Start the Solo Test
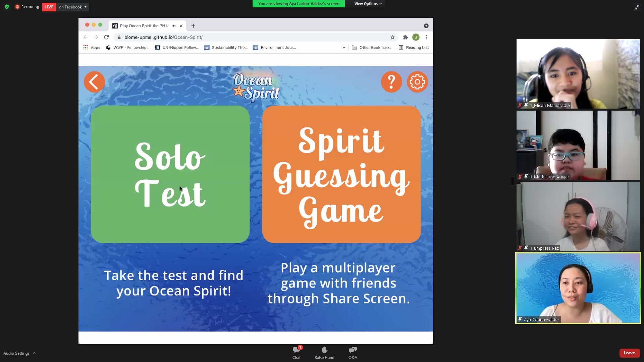This screenshot has width=644, height=362. (x=170, y=174)
